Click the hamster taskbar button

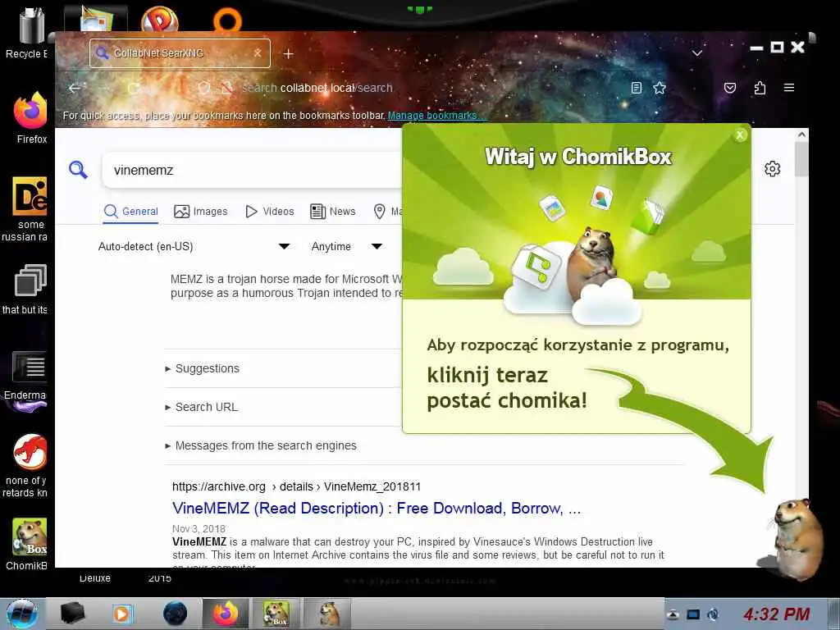tap(327, 614)
